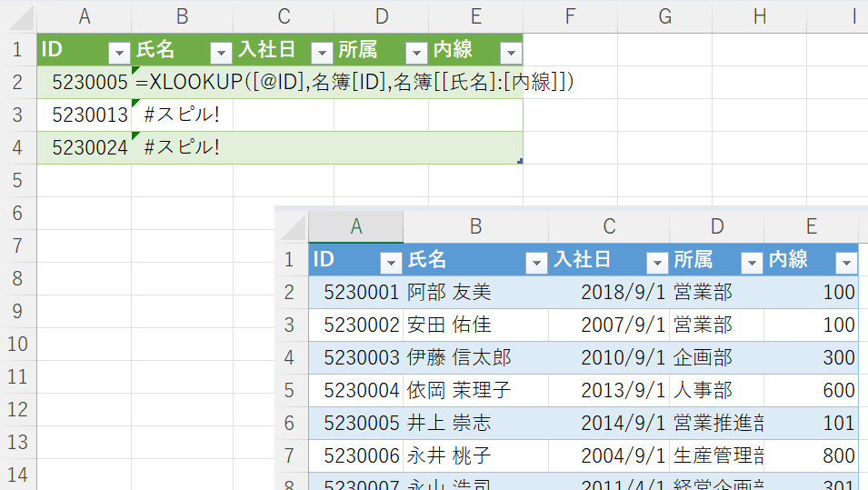Select column D header in blue table sheet

tap(717, 226)
